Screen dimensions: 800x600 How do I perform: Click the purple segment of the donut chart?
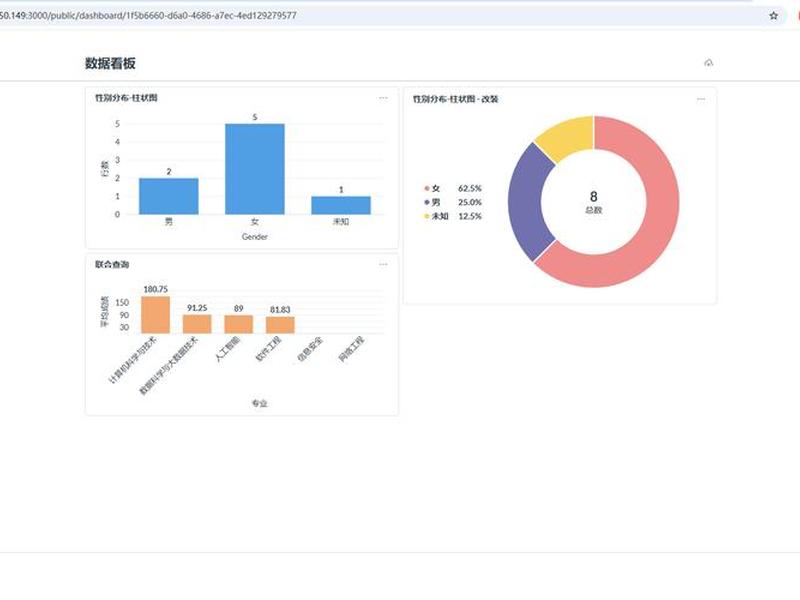(x=526, y=202)
